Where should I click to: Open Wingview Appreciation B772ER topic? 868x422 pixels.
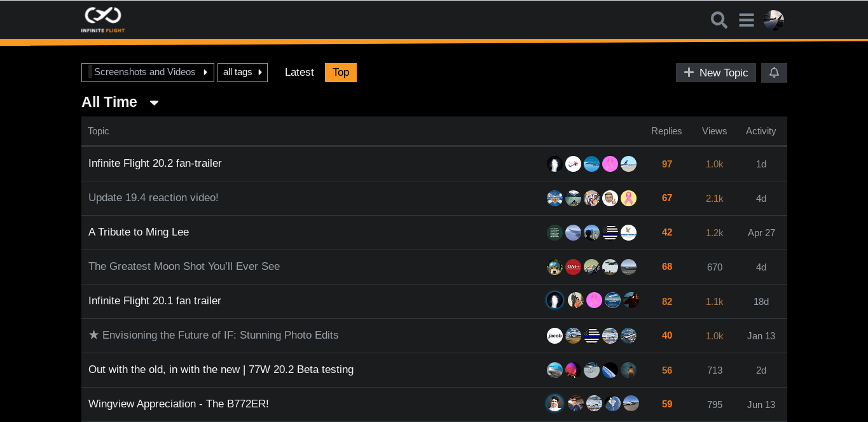[179, 404]
